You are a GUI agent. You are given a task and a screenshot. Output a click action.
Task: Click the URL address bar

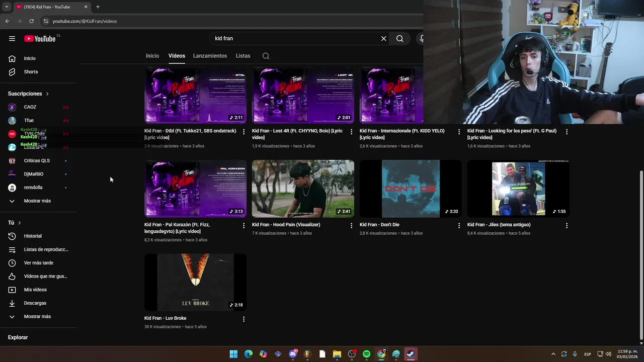pos(231,21)
